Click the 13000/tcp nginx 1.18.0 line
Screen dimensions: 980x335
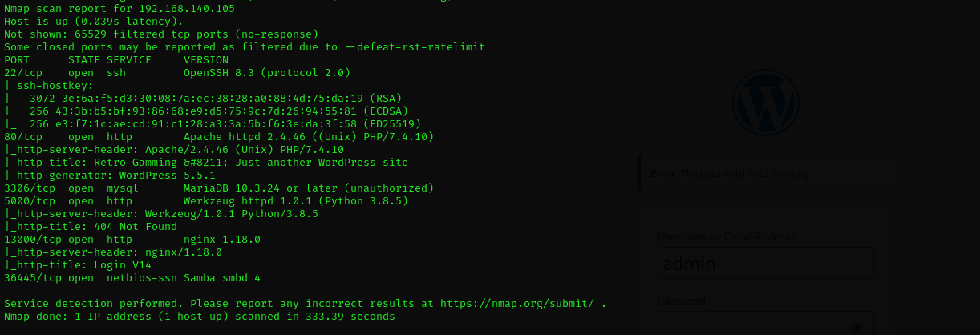point(132,240)
